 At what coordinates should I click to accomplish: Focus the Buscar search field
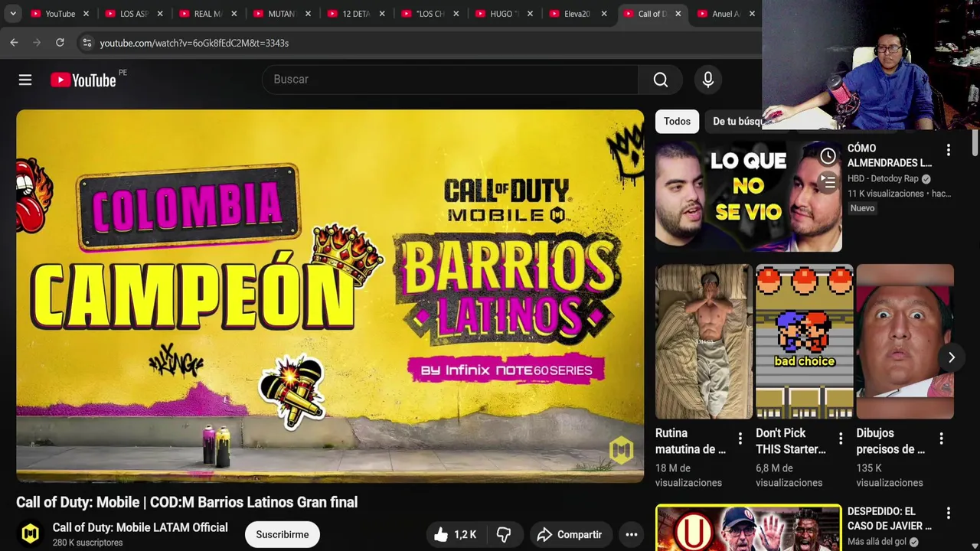point(450,80)
